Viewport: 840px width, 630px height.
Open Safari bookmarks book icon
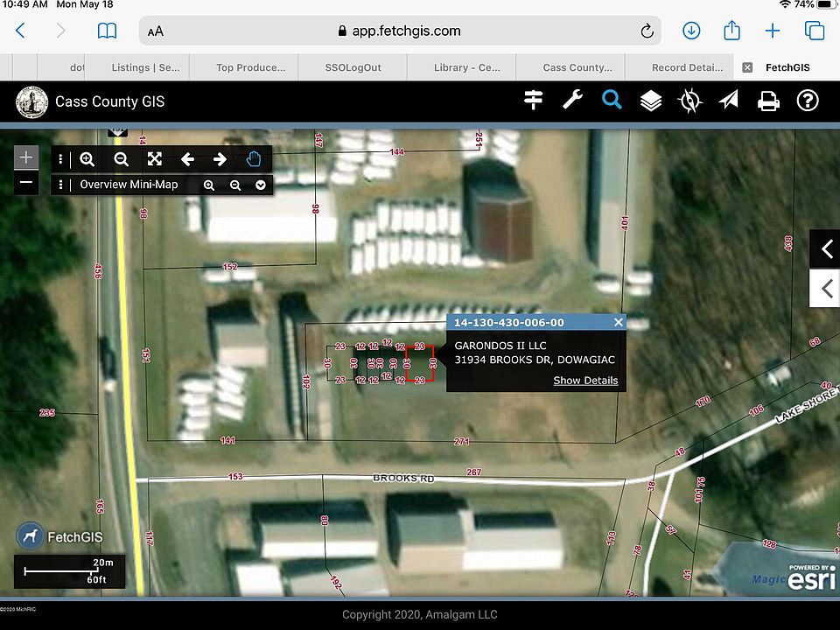point(107,31)
